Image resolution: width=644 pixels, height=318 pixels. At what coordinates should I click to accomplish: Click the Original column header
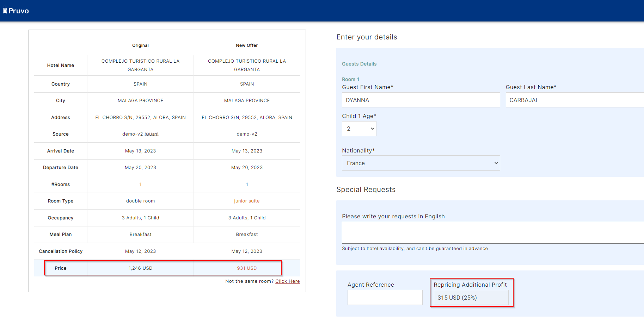pos(140,45)
